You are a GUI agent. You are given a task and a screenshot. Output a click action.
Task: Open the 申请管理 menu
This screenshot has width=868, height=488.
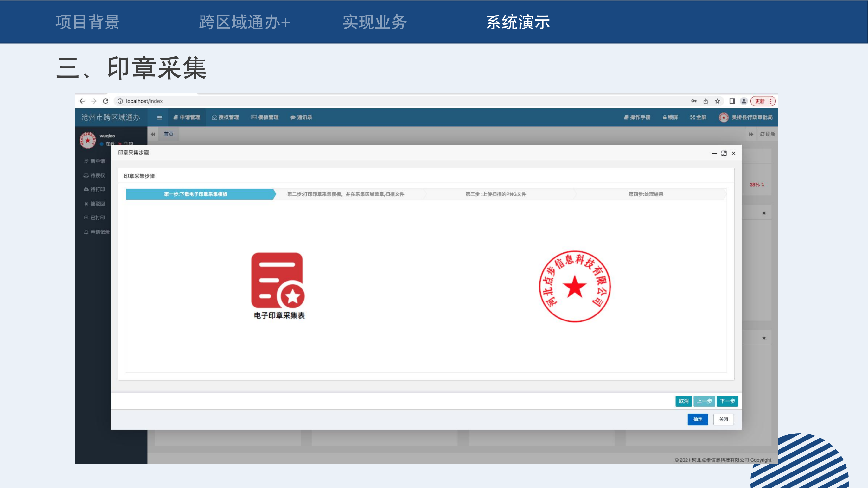[x=187, y=117]
